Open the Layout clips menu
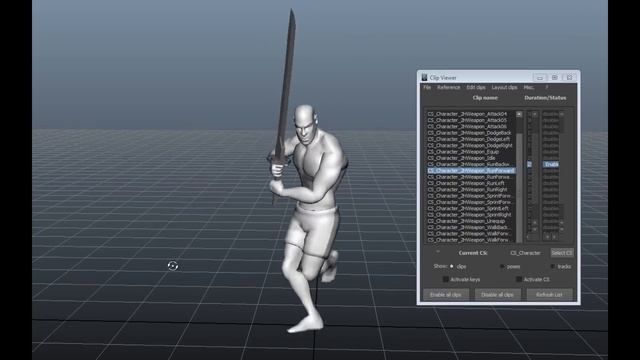This screenshot has height=360, width=640. (504, 87)
